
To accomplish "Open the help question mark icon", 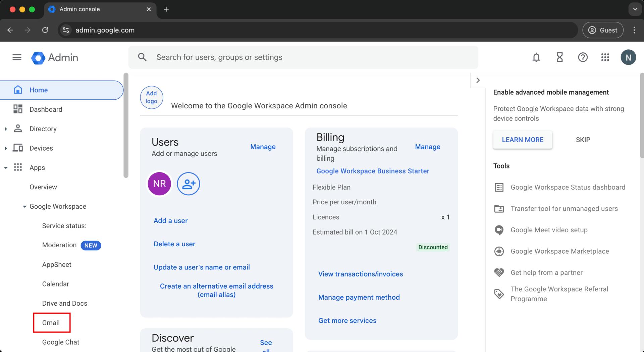I will (x=583, y=57).
